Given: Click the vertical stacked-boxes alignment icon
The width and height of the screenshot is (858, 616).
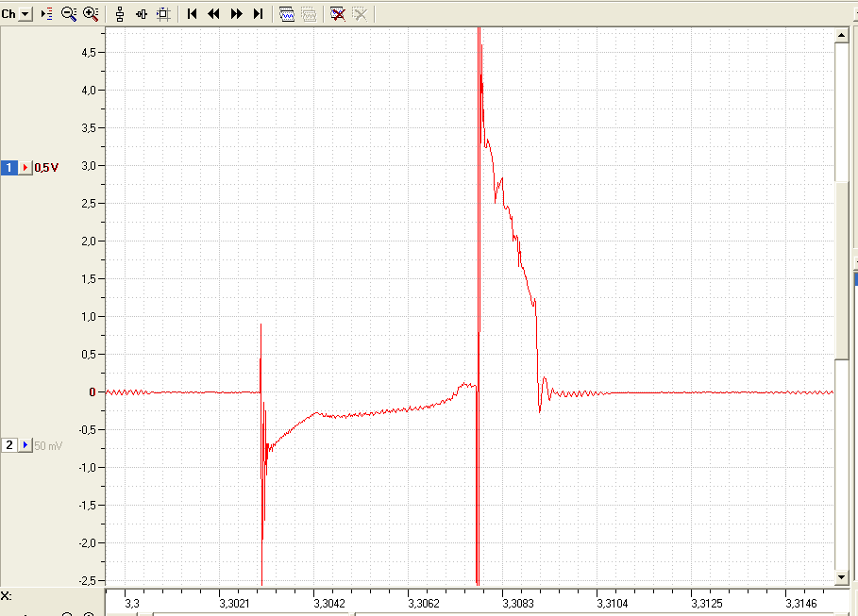Looking at the screenshot, I should tap(120, 13).
